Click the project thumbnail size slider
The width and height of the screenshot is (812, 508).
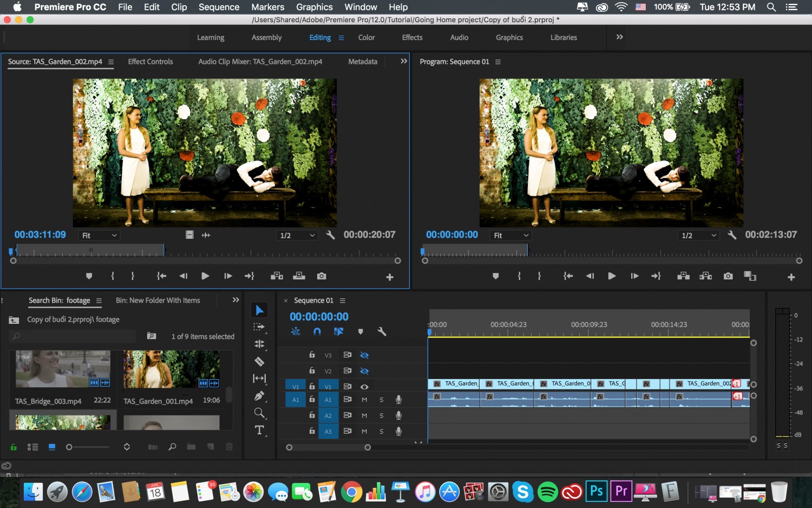[x=88, y=447]
